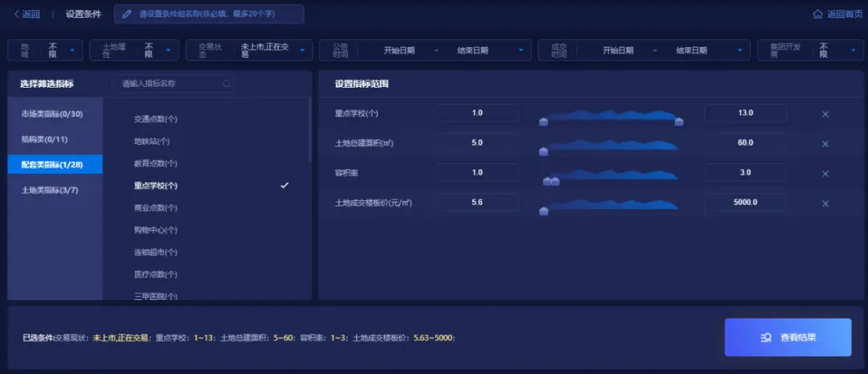This screenshot has height=374, width=868.
Task: Click the condition group name input field
Action: point(209,14)
